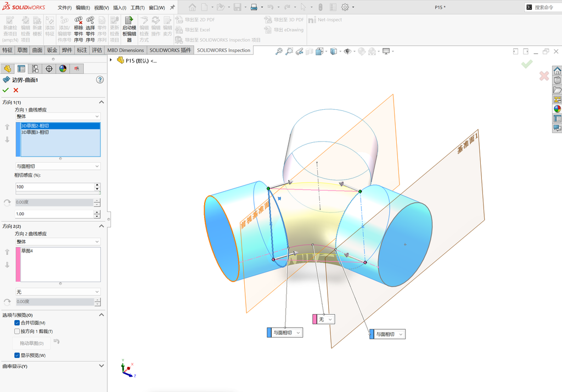Screen dimensions: 562x392
Task: Open the 与面相切 tangency dropdown in Direction 1
Action: pyautogui.click(x=58, y=166)
